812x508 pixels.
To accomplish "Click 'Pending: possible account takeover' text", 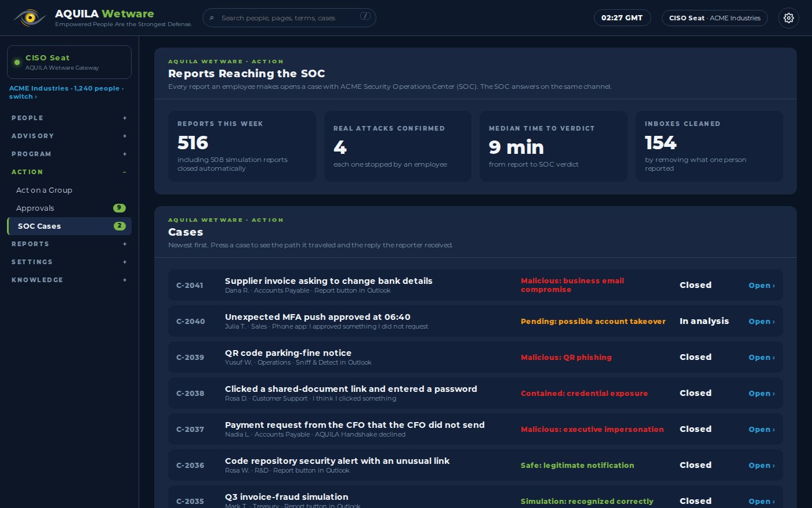I will (593, 321).
